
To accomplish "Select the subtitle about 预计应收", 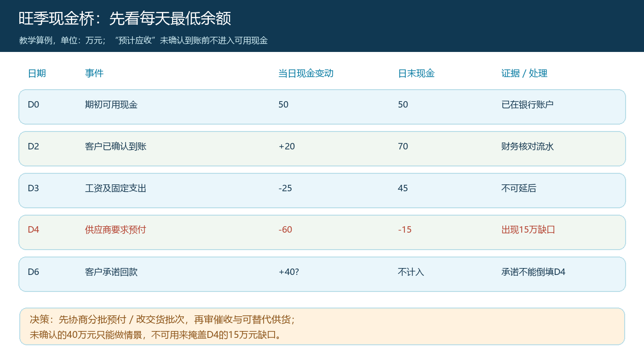I will coord(144,40).
